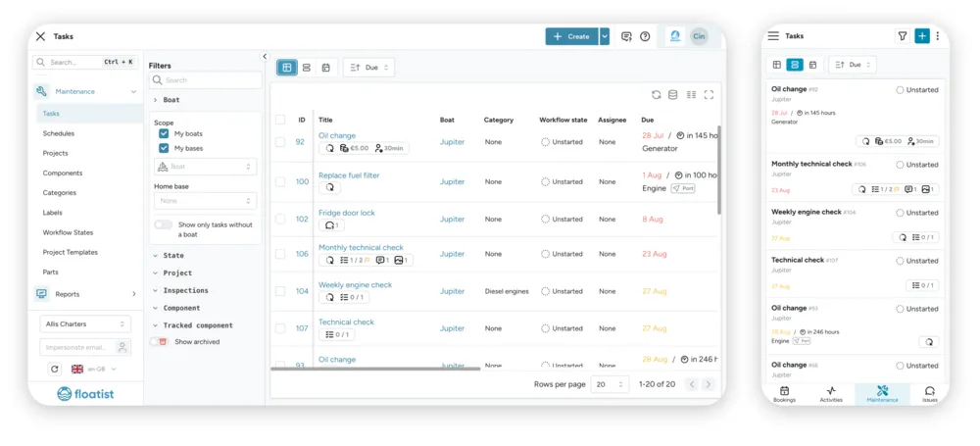Open the Rows per page dropdown

click(x=610, y=384)
